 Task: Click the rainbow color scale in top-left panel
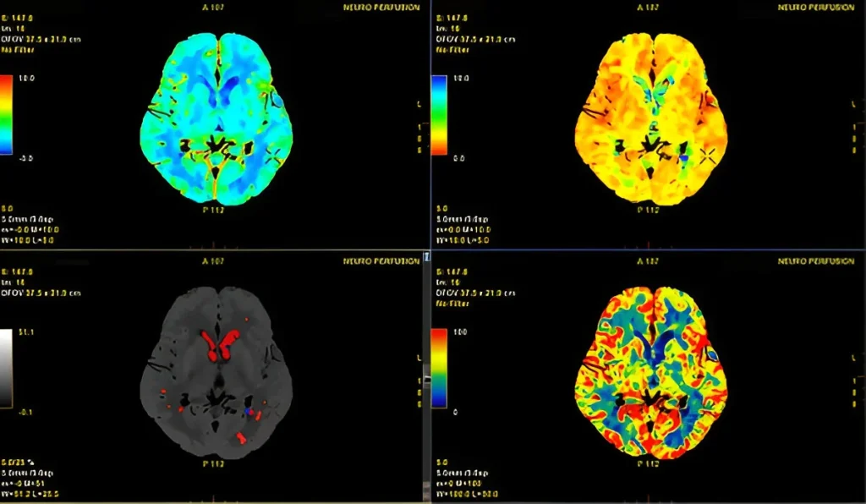pos(6,115)
